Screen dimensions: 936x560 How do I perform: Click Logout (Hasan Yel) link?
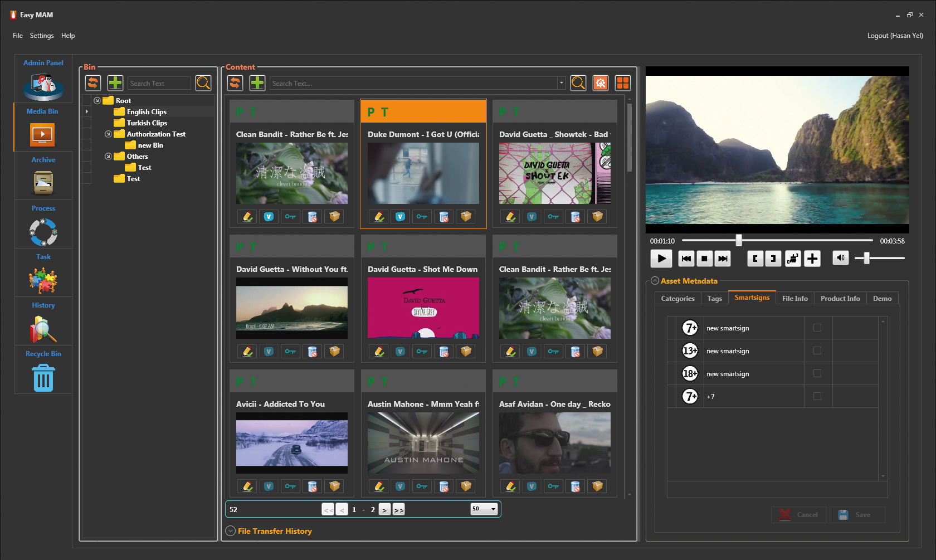pyautogui.click(x=895, y=36)
